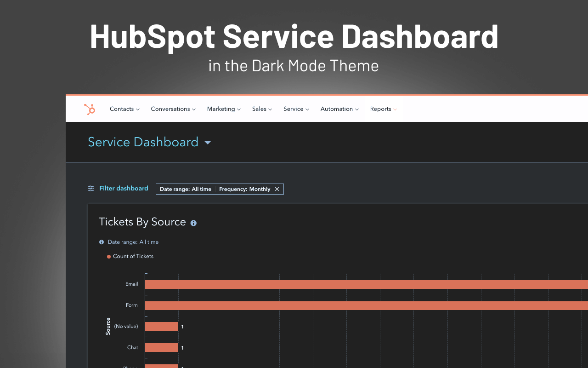Viewport: 588px width, 368px height.
Task: Click the filter sliders icon beside Filter dashboard
Action: point(90,188)
